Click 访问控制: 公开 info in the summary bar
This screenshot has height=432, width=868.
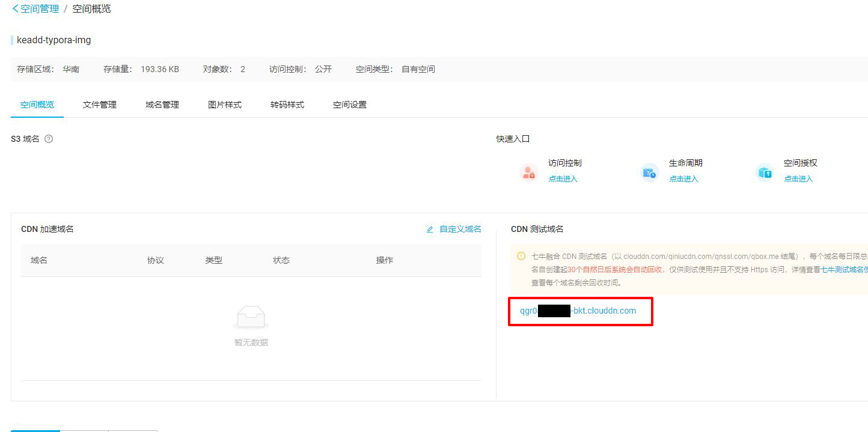301,69
